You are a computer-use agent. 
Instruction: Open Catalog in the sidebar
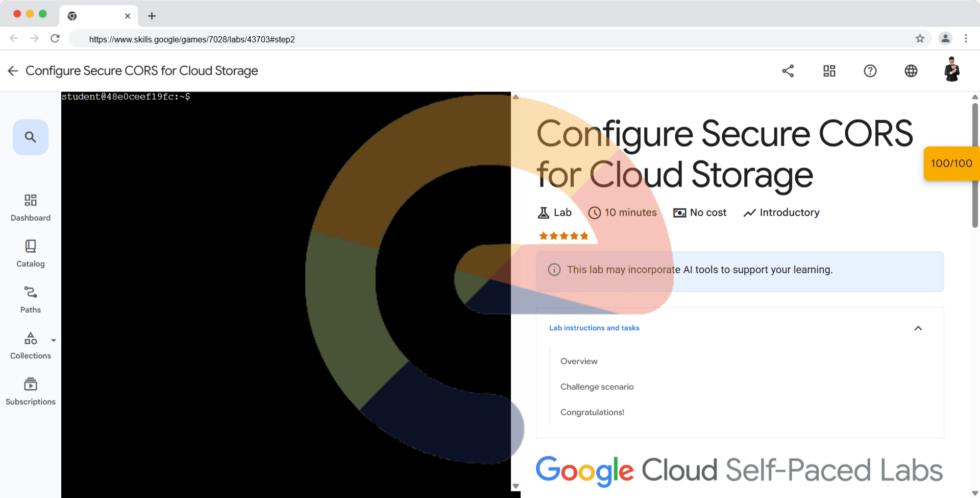pos(31,253)
